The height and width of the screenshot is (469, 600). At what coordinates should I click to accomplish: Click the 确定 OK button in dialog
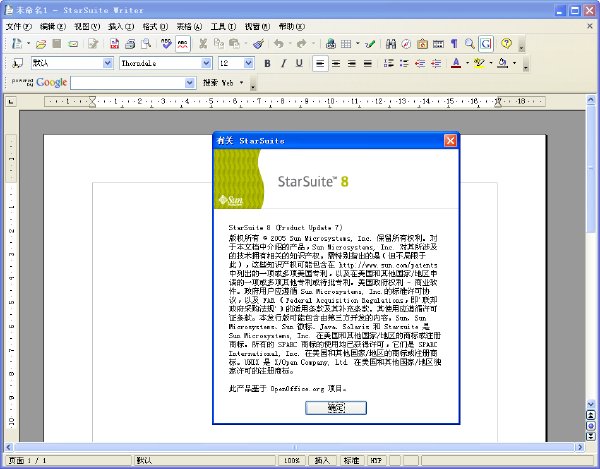(x=336, y=408)
